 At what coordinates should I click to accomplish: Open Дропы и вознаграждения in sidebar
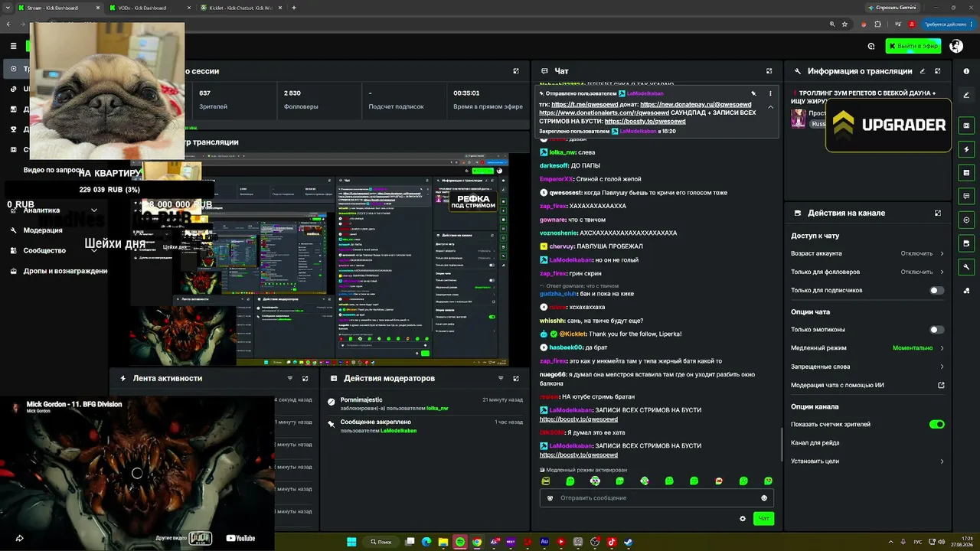59,271
